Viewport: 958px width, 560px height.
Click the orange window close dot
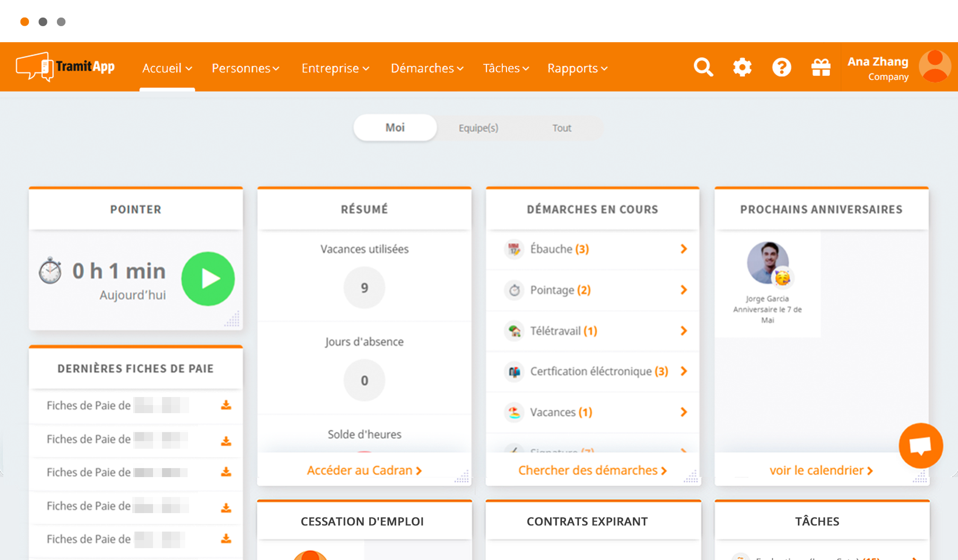point(25,22)
